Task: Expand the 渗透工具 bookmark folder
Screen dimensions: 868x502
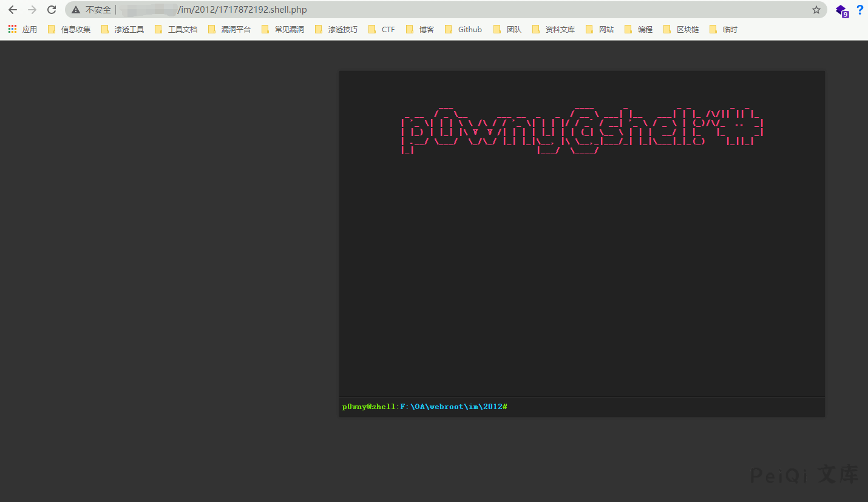Action: point(122,29)
